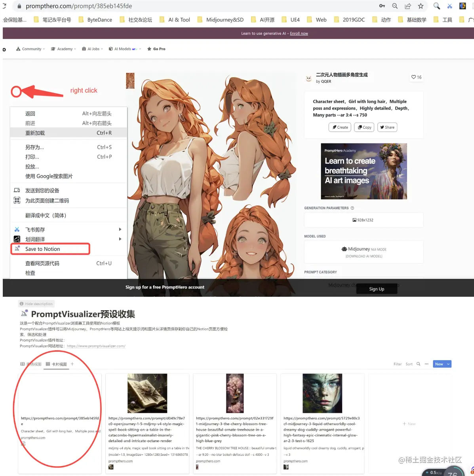Click the search magnifier icon near Filter
The width and height of the screenshot is (474, 476).
[x=418, y=364]
